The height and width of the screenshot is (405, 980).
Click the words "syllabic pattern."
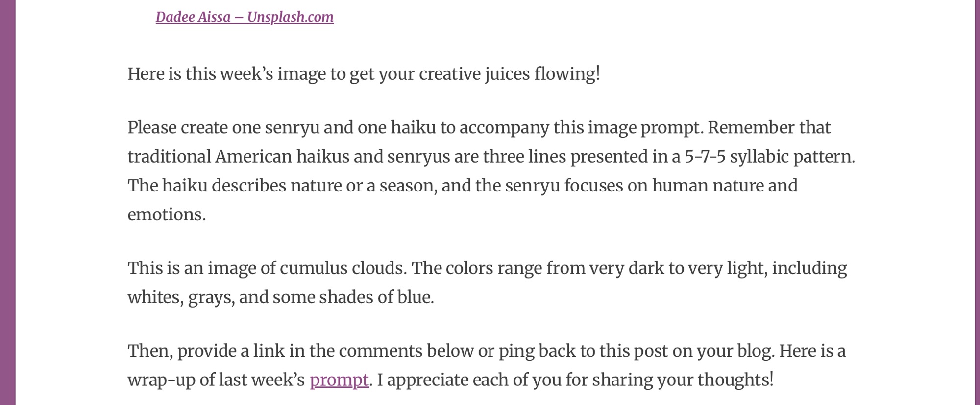(792, 157)
